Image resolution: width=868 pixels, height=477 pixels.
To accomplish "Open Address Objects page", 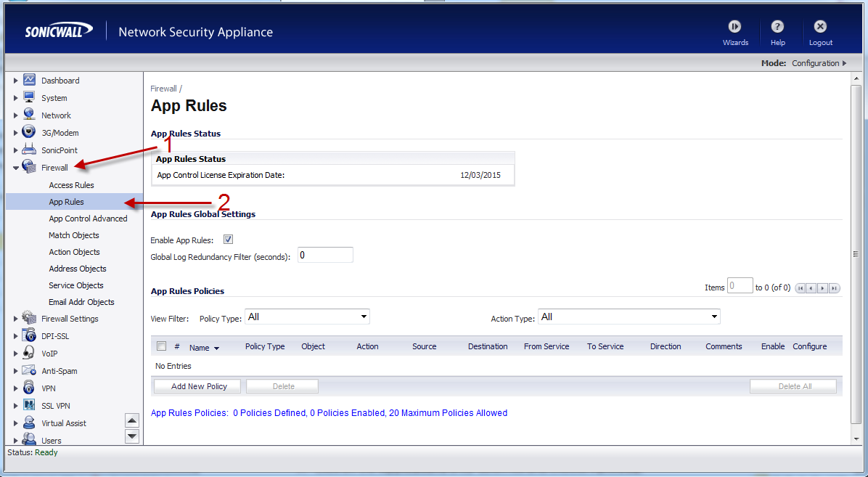I will (x=78, y=268).
